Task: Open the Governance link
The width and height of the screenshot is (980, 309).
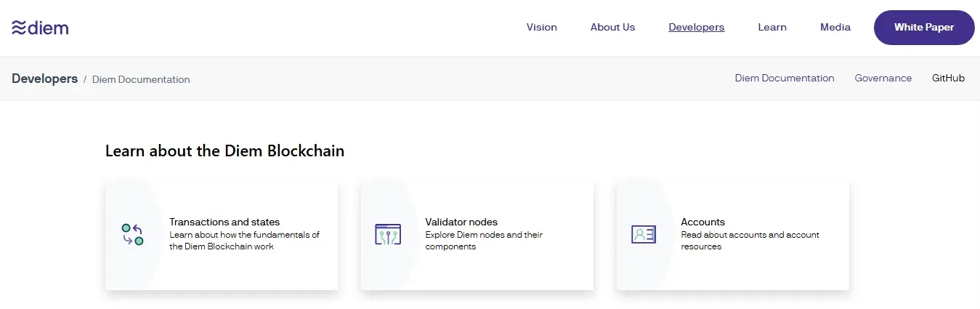Action: [883, 79]
